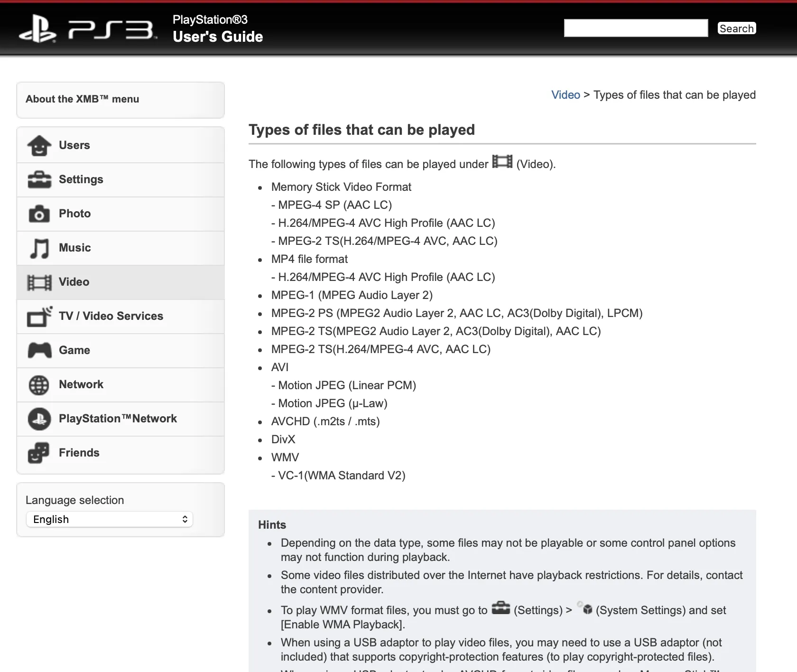Select the PlayStation Network logo icon
This screenshot has width=797, height=672.
click(x=40, y=419)
